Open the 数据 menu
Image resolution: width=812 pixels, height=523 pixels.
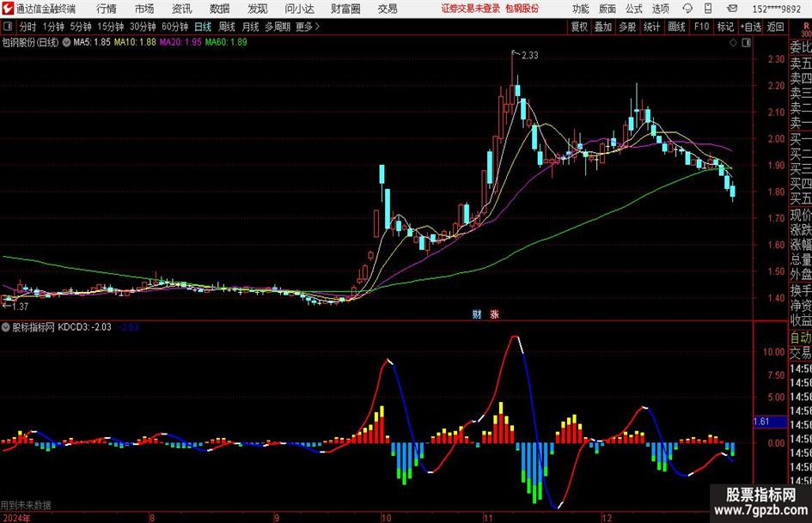pyautogui.click(x=220, y=9)
